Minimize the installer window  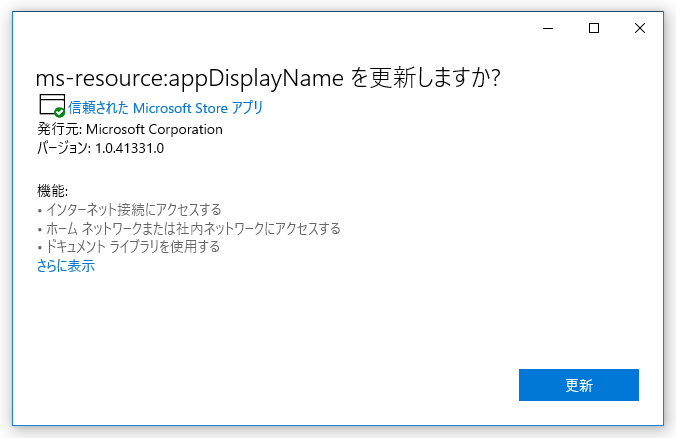point(548,28)
